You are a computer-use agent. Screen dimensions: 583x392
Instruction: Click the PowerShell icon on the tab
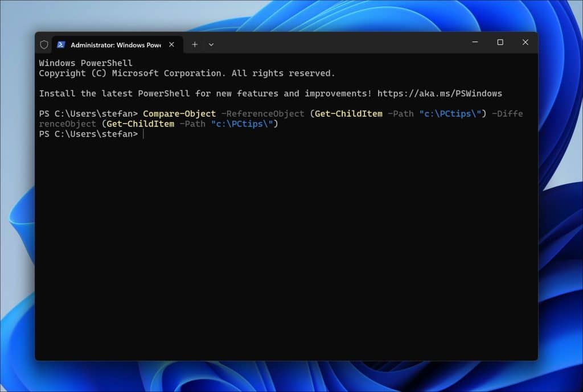tap(61, 44)
